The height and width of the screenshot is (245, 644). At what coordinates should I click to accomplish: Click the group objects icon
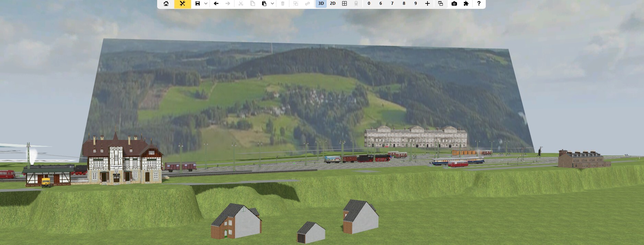click(296, 4)
